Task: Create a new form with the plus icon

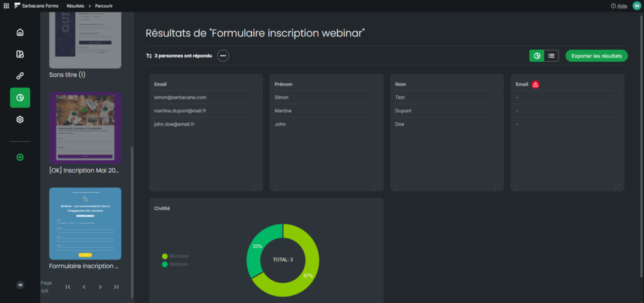Action: pos(20,157)
